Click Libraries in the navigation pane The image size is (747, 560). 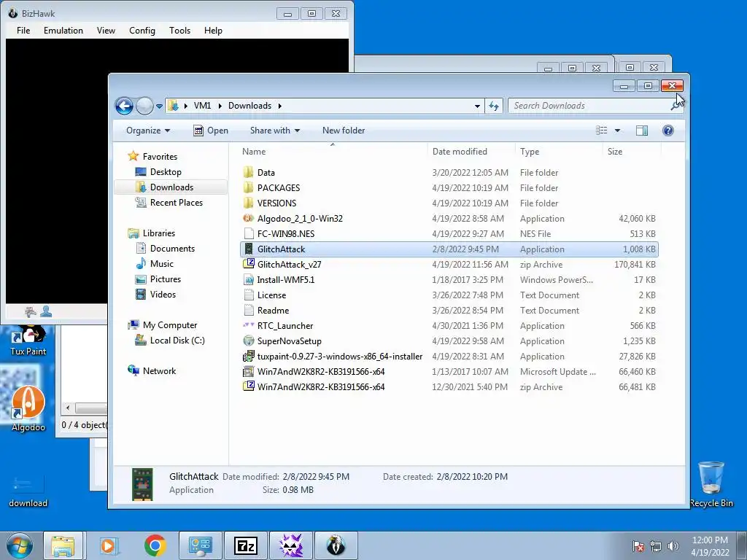(158, 233)
